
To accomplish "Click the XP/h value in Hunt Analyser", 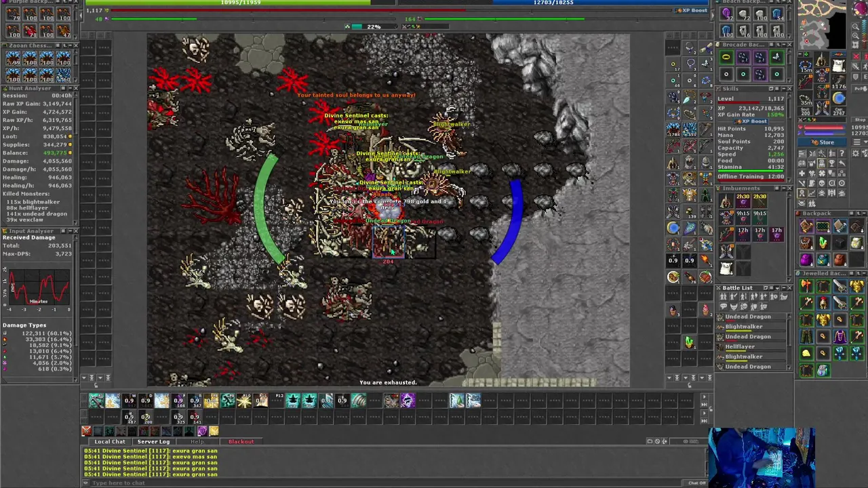I will click(57, 129).
